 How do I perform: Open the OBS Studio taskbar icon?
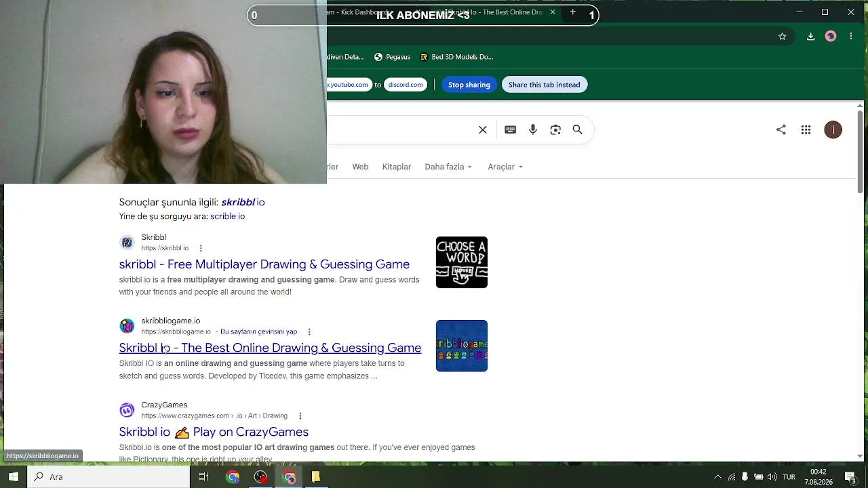coord(260,477)
